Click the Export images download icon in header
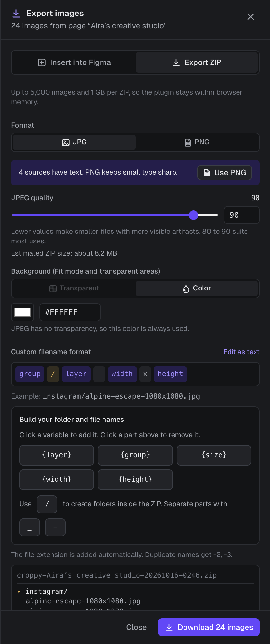270x644 pixels. click(16, 13)
